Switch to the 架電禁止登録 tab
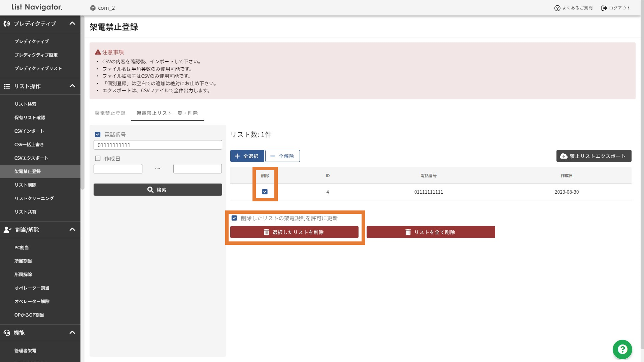Image resolution: width=644 pixels, height=362 pixels. [110, 113]
